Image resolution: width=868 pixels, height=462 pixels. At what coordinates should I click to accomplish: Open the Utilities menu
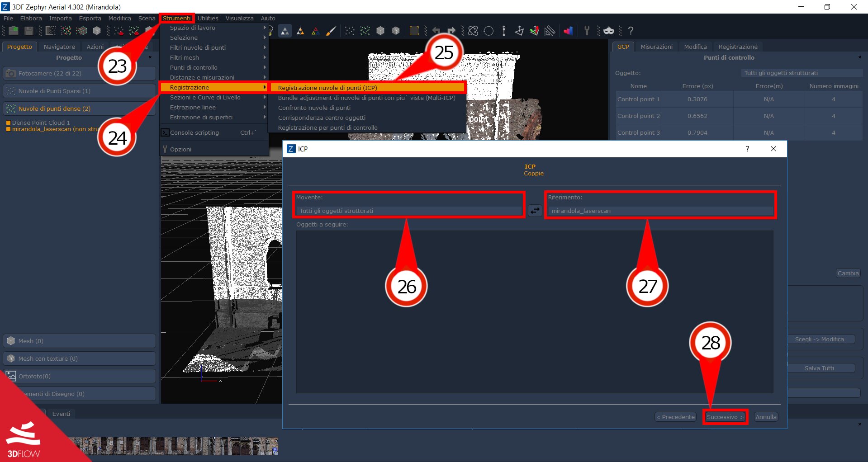point(208,18)
